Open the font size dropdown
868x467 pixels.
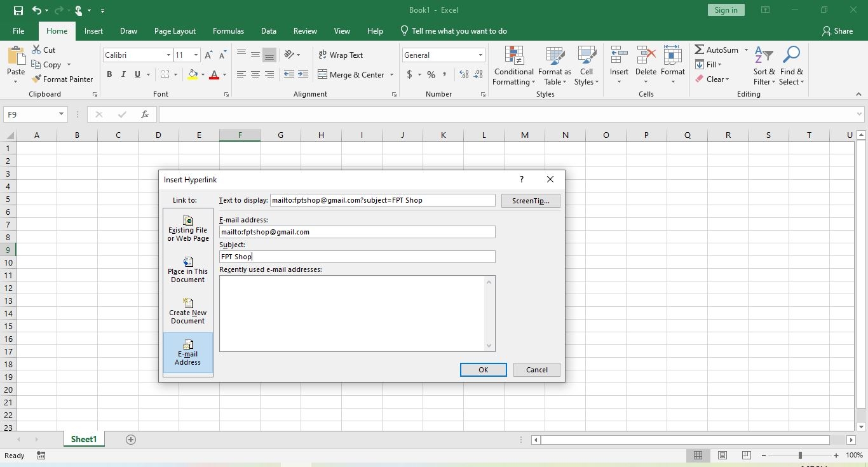tap(196, 55)
